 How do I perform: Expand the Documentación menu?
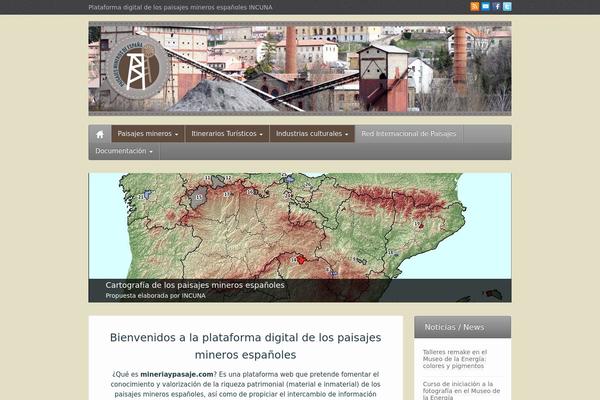tap(124, 151)
